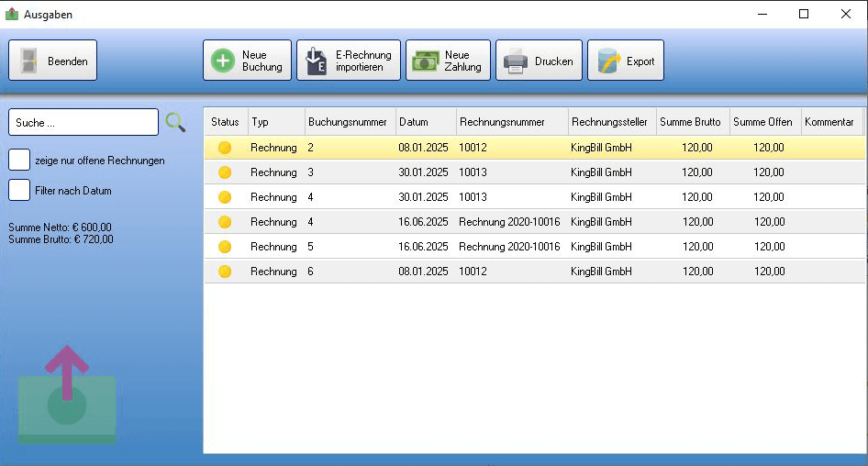Click status icon of booking number 2
Viewport: 868px width, 466px height.
point(225,148)
